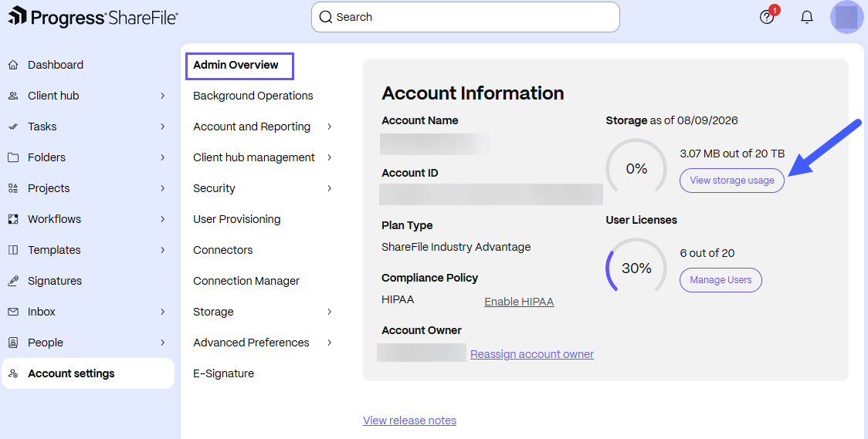Click the Client hub people icon
The width and height of the screenshot is (868, 439).
pos(13,96)
